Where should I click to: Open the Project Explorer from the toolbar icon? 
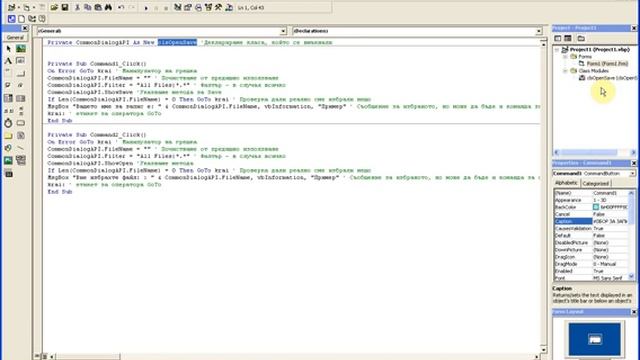[x=178, y=7]
